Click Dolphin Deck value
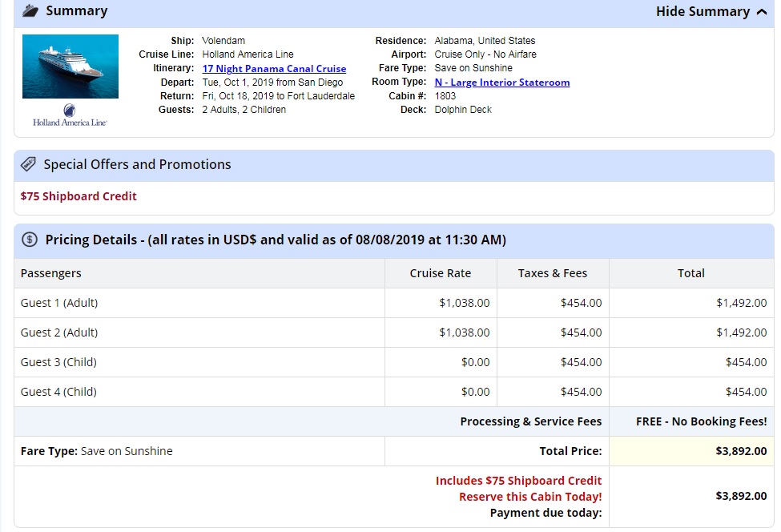The height and width of the screenshot is (532, 781). click(463, 110)
